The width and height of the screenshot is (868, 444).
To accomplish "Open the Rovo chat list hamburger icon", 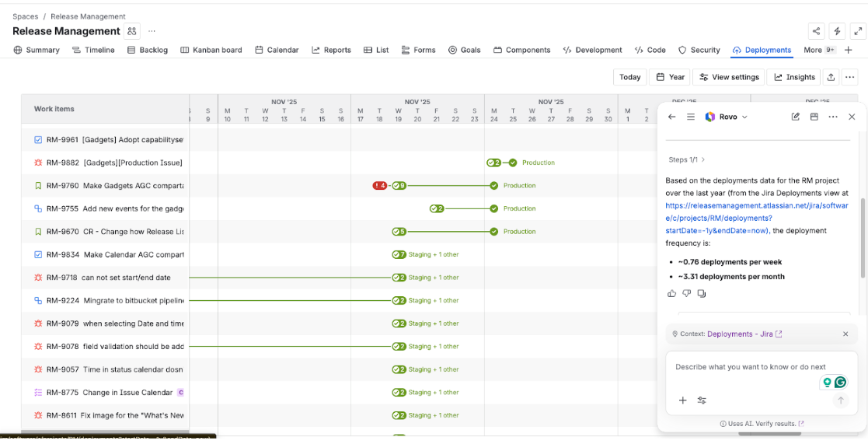I will (x=690, y=117).
